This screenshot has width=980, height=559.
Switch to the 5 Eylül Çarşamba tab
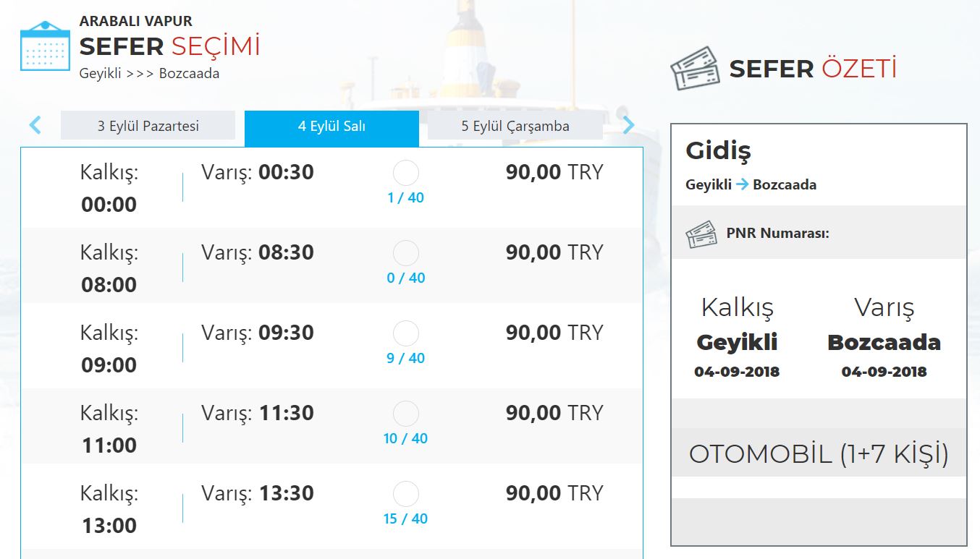click(515, 126)
